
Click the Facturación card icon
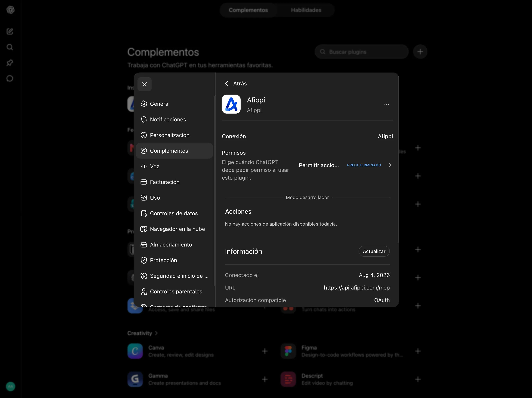tap(144, 182)
